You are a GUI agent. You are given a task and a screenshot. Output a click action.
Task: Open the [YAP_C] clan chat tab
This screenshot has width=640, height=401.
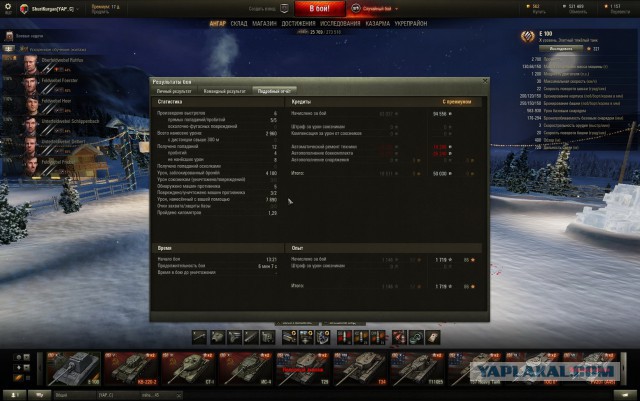[117, 395]
